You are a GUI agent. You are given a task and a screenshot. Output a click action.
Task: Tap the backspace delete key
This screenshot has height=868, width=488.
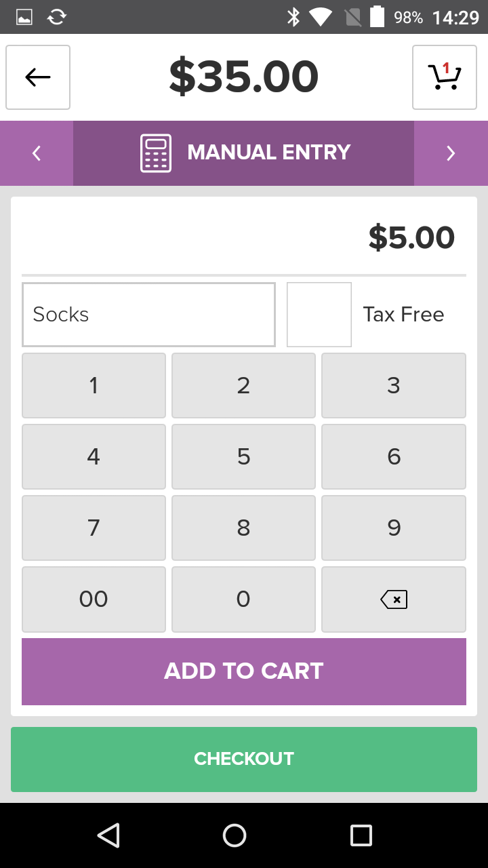click(x=393, y=599)
